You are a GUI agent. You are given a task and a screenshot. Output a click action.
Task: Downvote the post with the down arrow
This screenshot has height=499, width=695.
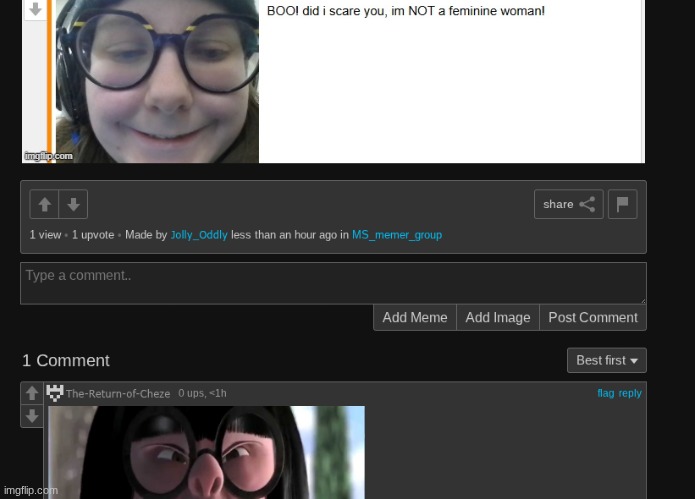[73, 205]
